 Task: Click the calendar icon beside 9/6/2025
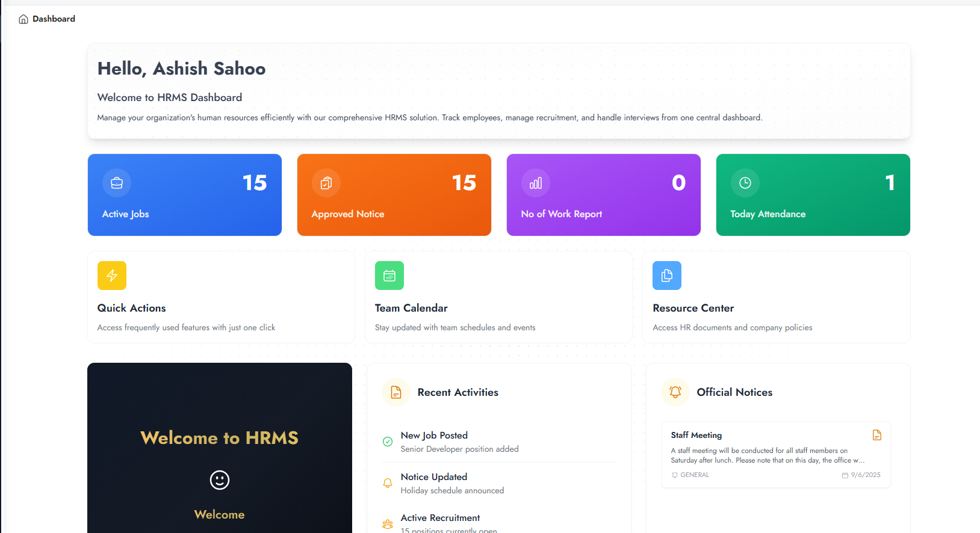click(x=845, y=475)
